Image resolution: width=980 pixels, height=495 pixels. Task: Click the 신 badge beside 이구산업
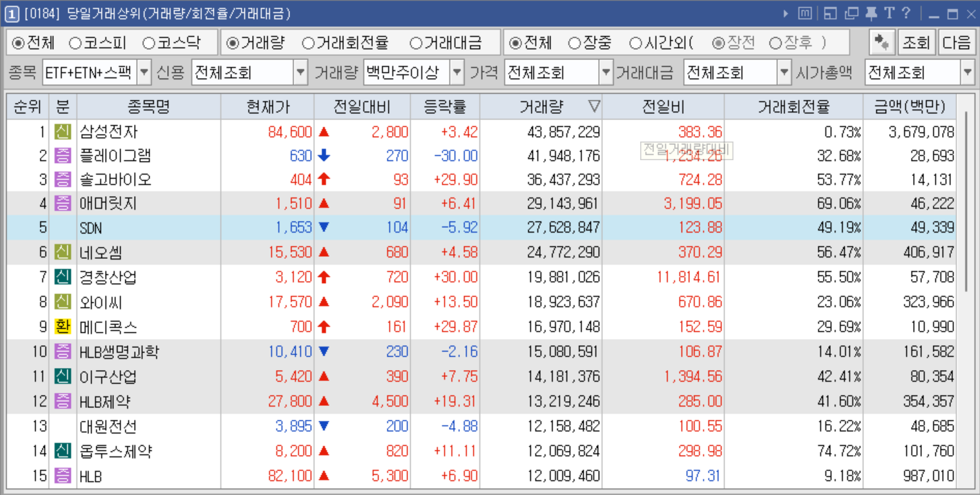pos(63,376)
